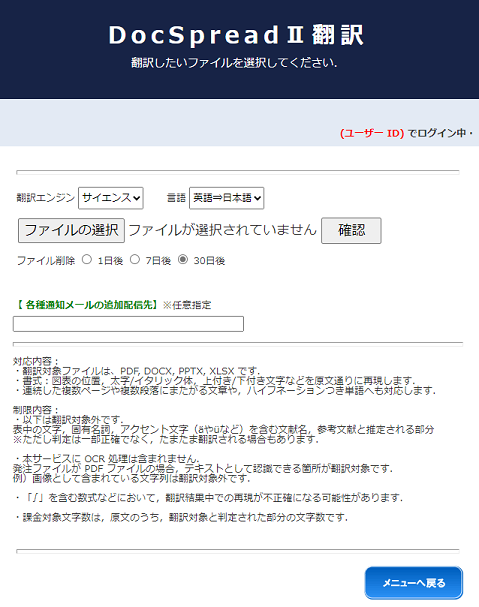Focus the additional notification email field
Image resolution: width=479 pixels, height=607 pixels.
[x=128, y=324]
